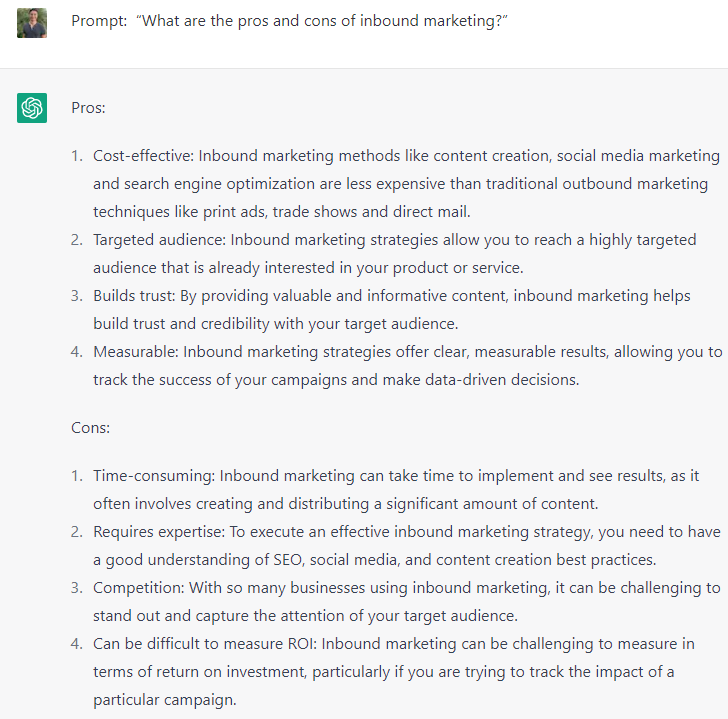Image resolution: width=728 pixels, height=719 pixels.
Task: Click the user profile avatar photo
Action: tap(32, 23)
